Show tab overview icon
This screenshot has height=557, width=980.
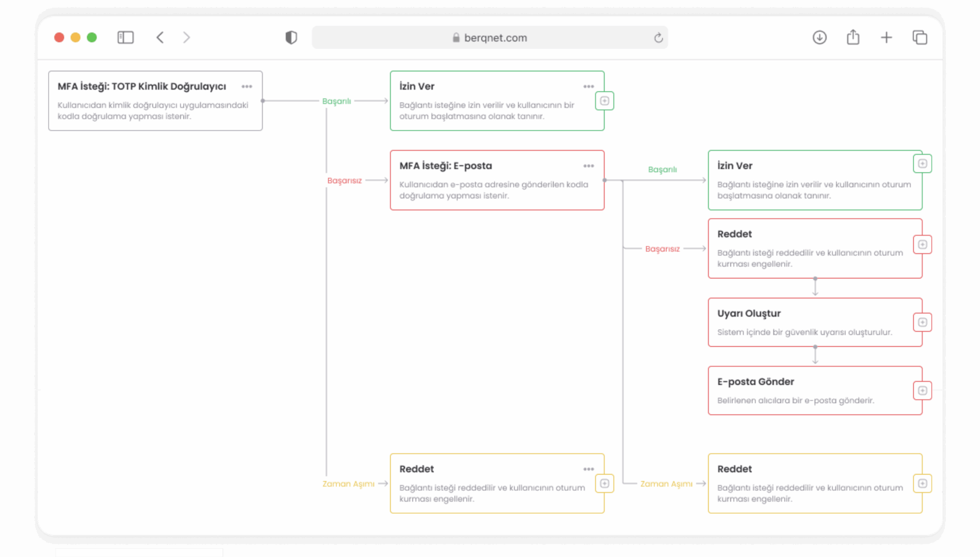(920, 38)
